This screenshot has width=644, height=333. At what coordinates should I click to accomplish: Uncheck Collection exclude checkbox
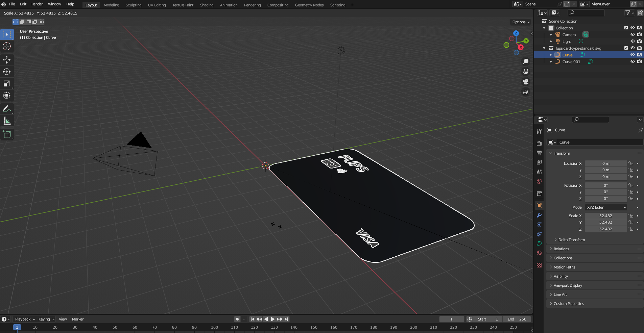coord(626,28)
